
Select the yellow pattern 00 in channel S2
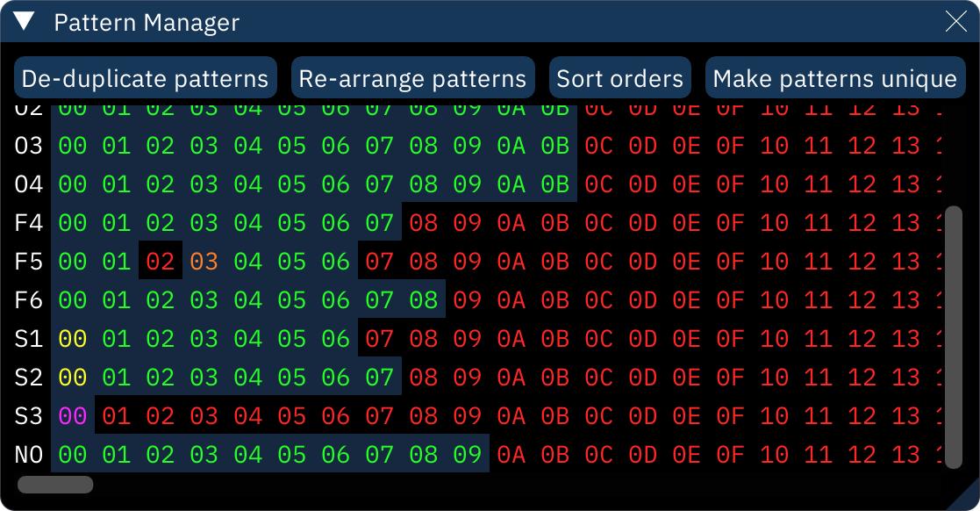74,377
